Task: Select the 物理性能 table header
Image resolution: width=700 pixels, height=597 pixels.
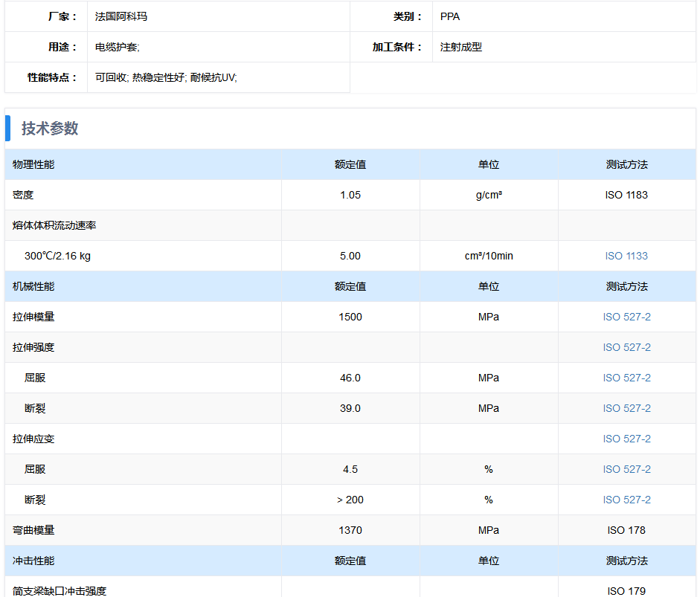Action: (33, 164)
